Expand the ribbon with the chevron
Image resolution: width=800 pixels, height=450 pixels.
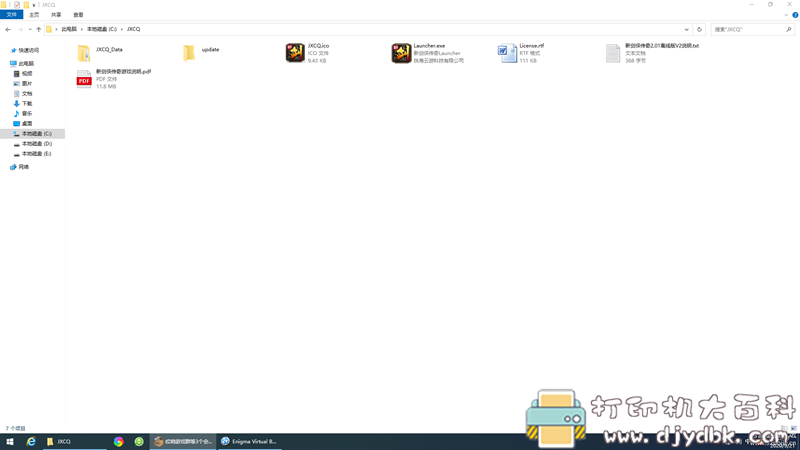(786, 15)
